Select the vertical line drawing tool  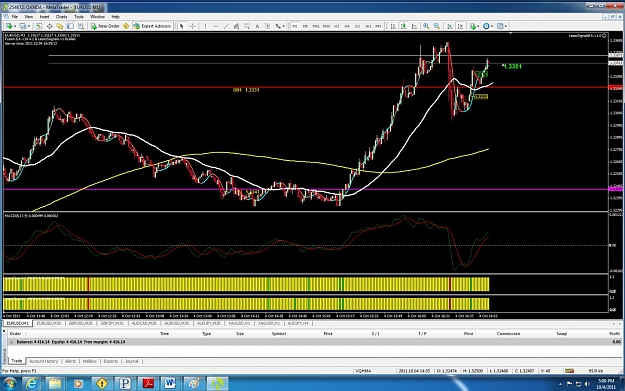pyautogui.click(x=206, y=26)
